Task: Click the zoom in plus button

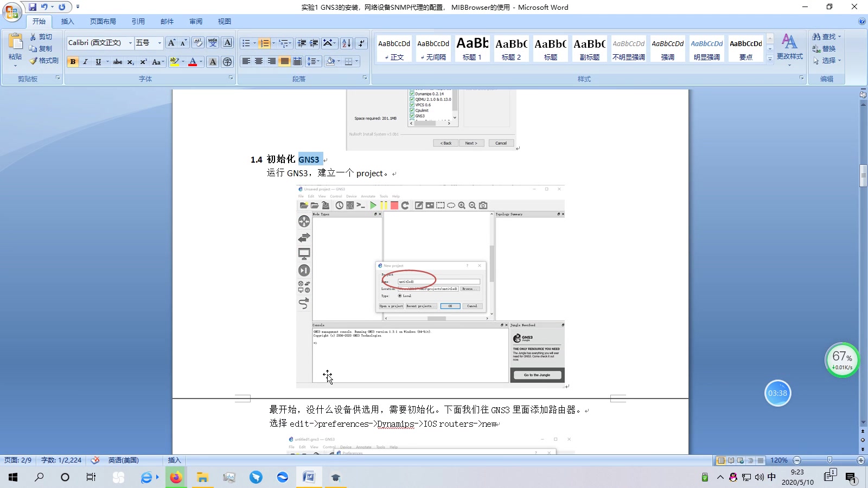Action: pyautogui.click(x=861, y=460)
